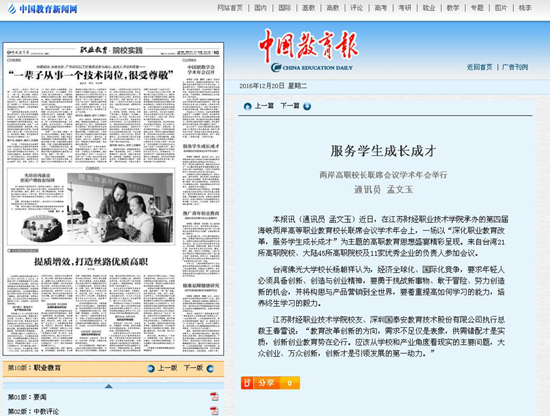Screen dimensions: 550x416
Task: Click the next page (下一版) arrow icon
Action: click(x=210, y=368)
